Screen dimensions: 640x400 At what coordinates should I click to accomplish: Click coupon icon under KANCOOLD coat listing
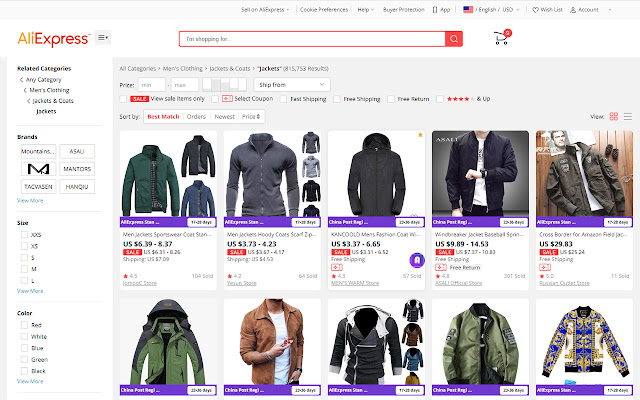pyautogui.click(x=337, y=267)
